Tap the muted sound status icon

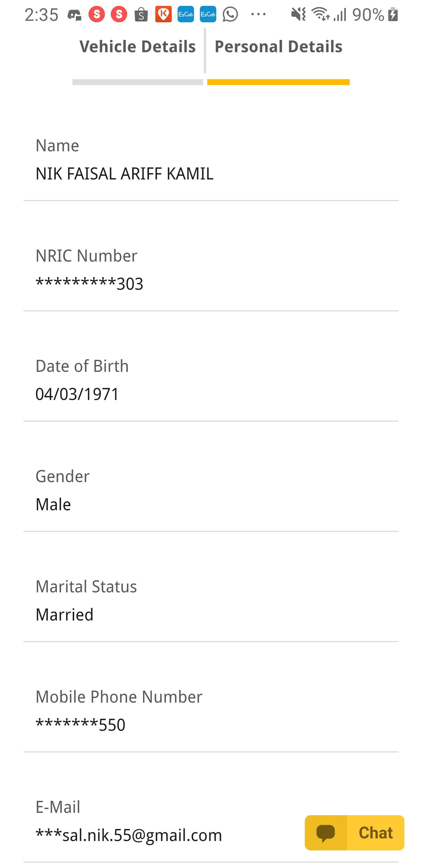298,14
